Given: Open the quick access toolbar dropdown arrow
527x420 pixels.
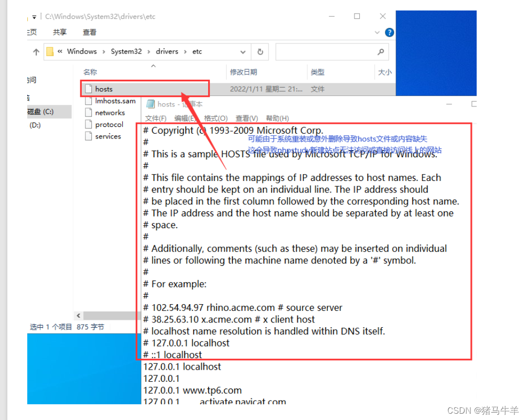Looking at the screenshot, I should 34,17.
